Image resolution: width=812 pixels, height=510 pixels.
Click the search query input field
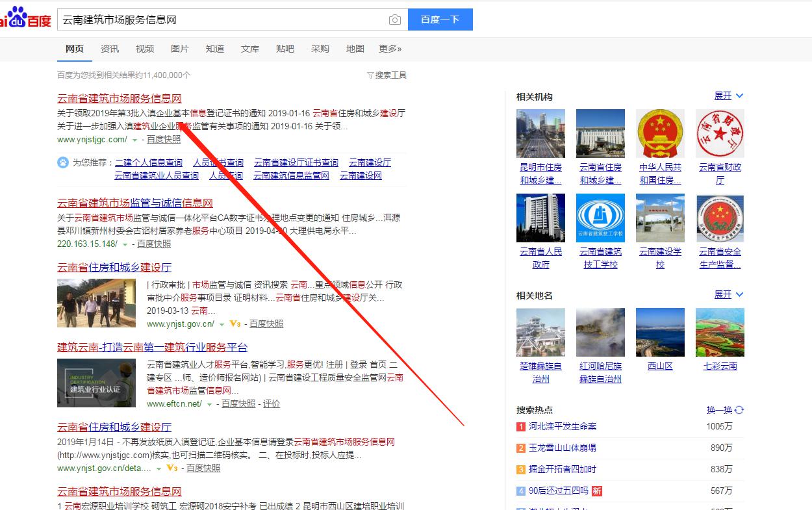click(221, 20)
